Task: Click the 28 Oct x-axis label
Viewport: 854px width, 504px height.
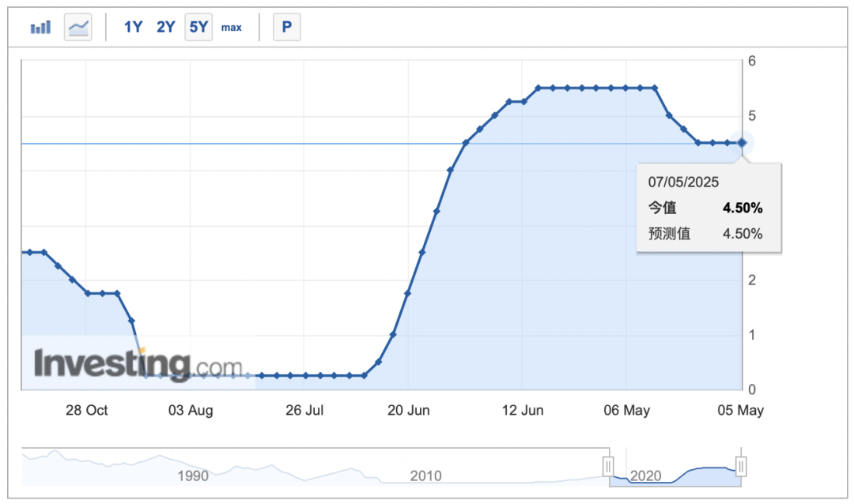Action: pos(86,410)
